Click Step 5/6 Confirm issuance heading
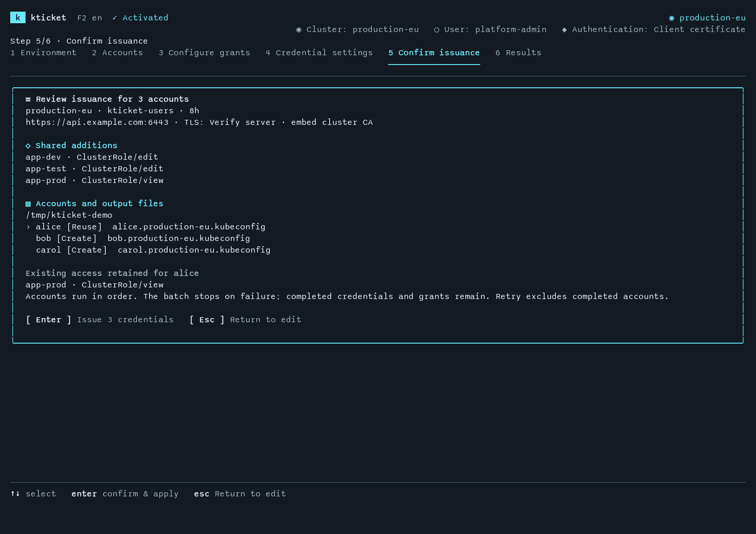The height and width of the screenshot is (534, 756). [x=79, y=41]
